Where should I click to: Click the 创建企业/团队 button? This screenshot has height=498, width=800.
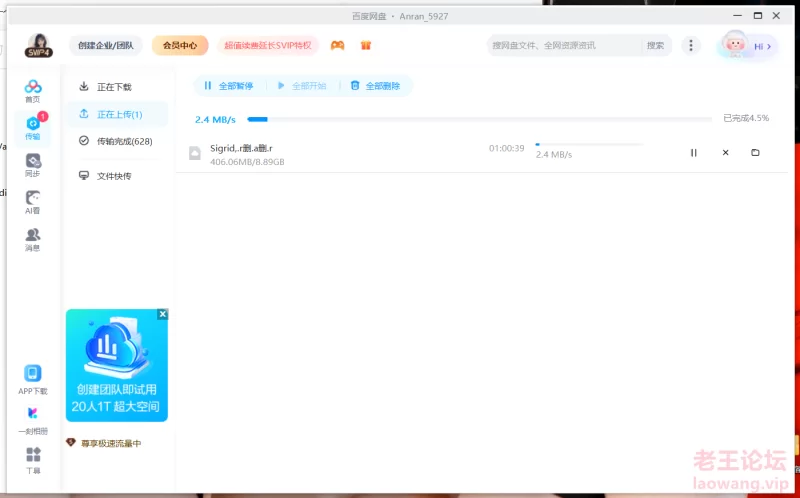point(106,45)
